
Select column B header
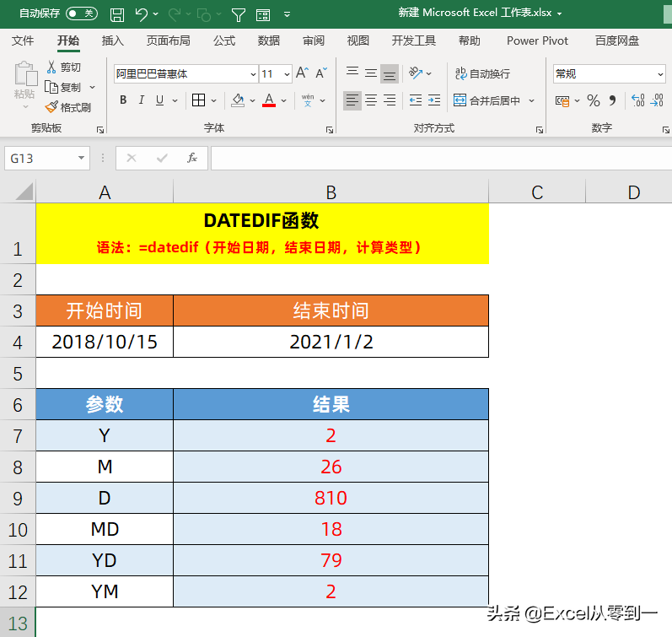pos(331,192)
